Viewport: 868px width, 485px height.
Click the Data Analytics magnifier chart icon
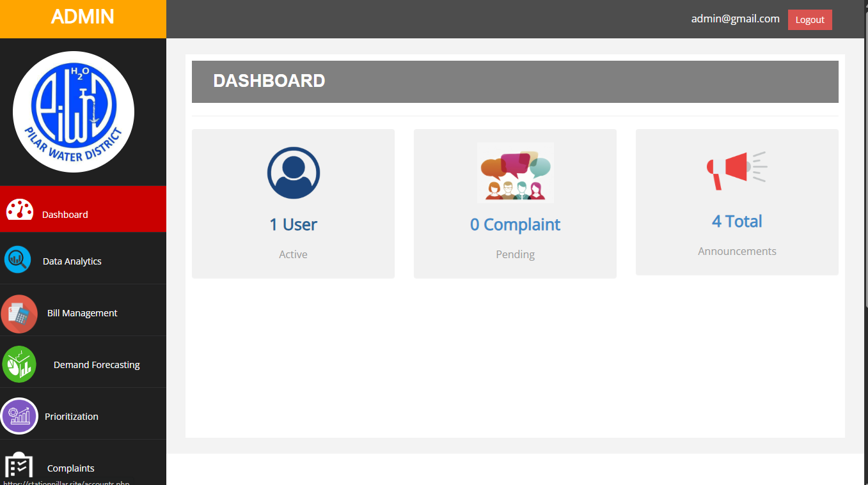pyautogui.click(x=17, y=260)
